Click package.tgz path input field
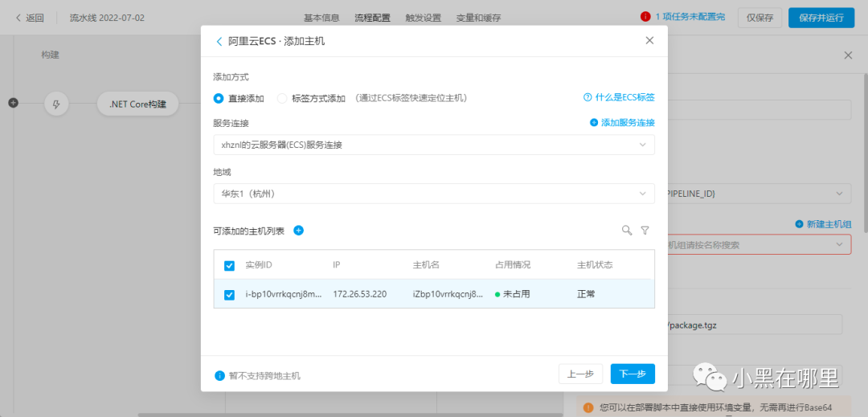The image size is (868, 417). pyautogui.click(x=755, y=325)
